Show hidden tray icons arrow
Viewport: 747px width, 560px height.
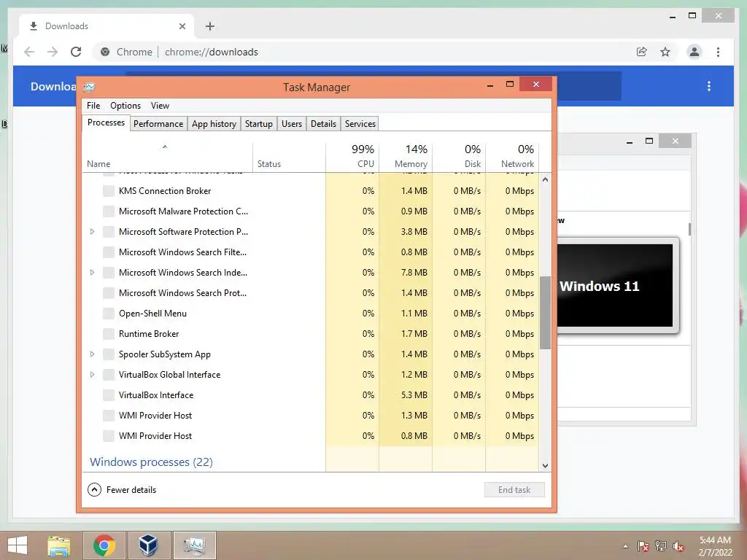tap(625, 546)
